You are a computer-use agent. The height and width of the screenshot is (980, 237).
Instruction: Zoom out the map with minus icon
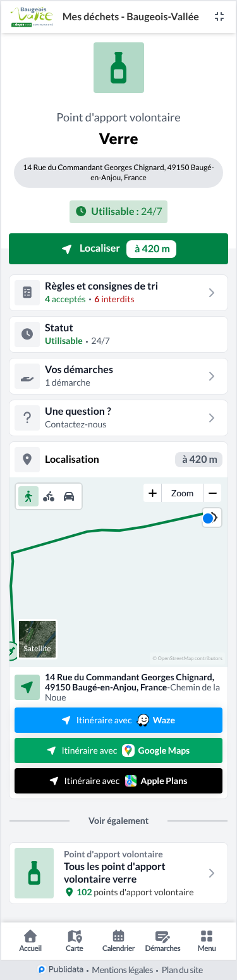pos(213,493)
